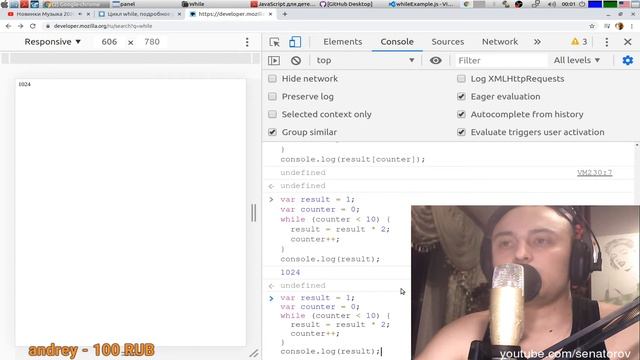Close the 'Цикл while' browser tab
The image size is (640, 360).
pos(179,14)
